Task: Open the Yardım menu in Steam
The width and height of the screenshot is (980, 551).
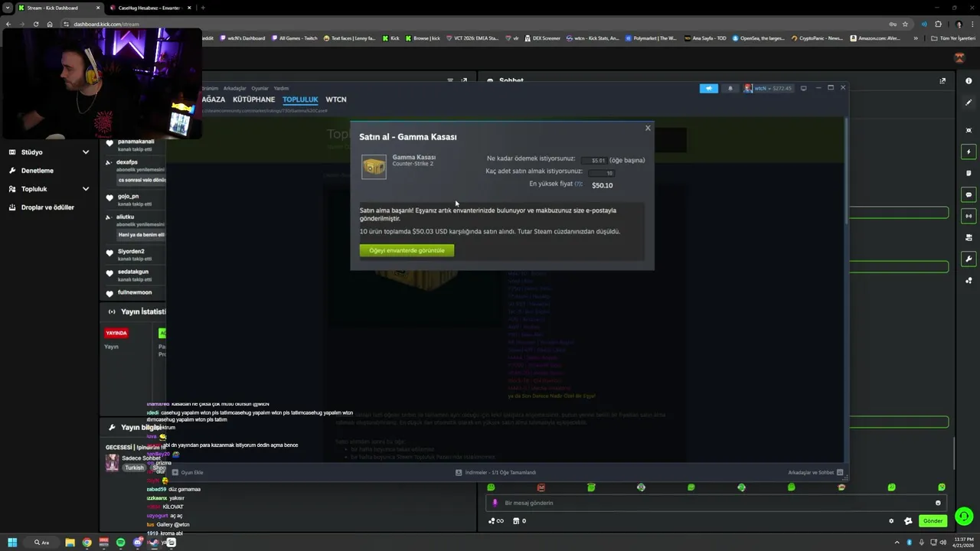Action: click(x=281, y=88)
